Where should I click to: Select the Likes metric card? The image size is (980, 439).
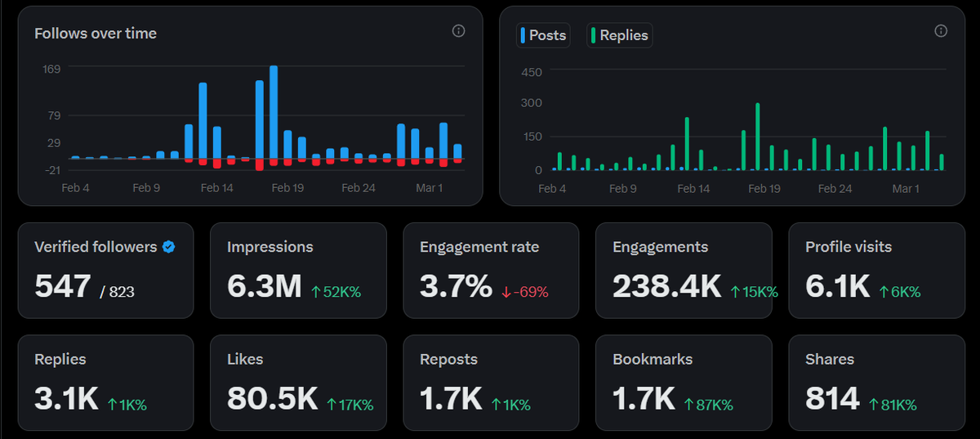coord(298,383)
